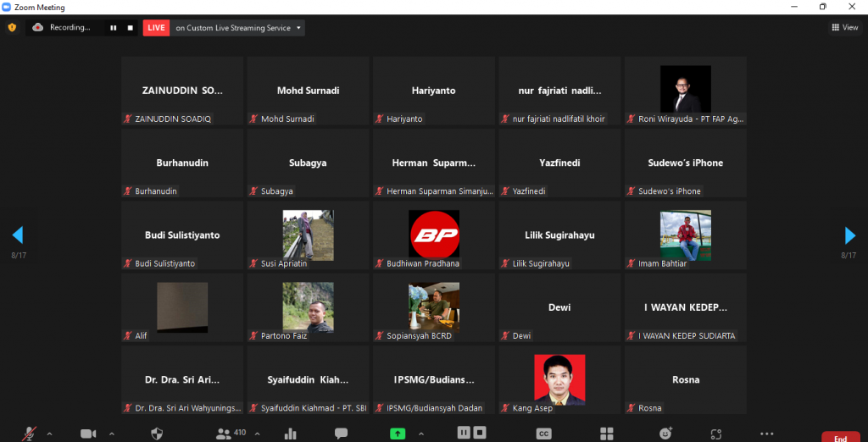Go to next participant page with right arrow

pyautogui.click(x=849, y=235)
